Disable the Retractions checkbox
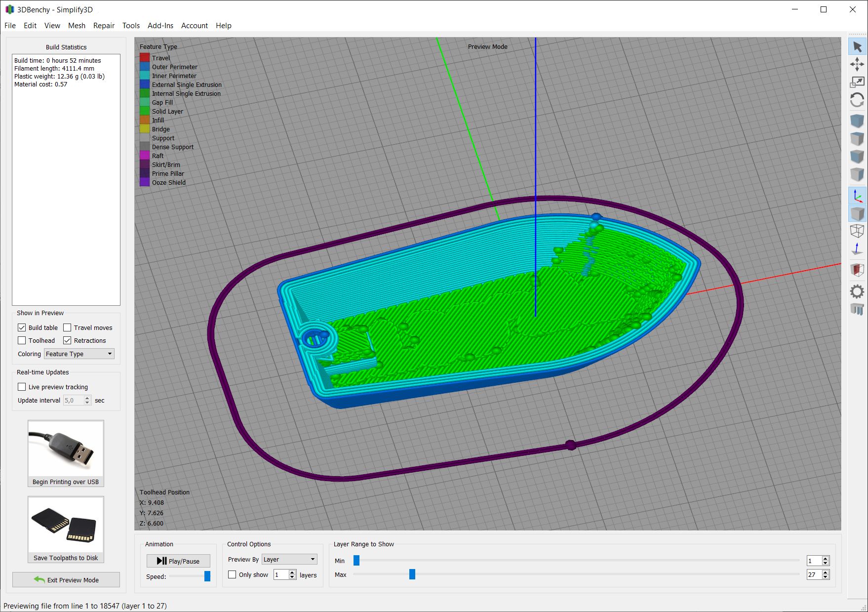Screen dimensions: 868x612 click(x=67, y=340)
